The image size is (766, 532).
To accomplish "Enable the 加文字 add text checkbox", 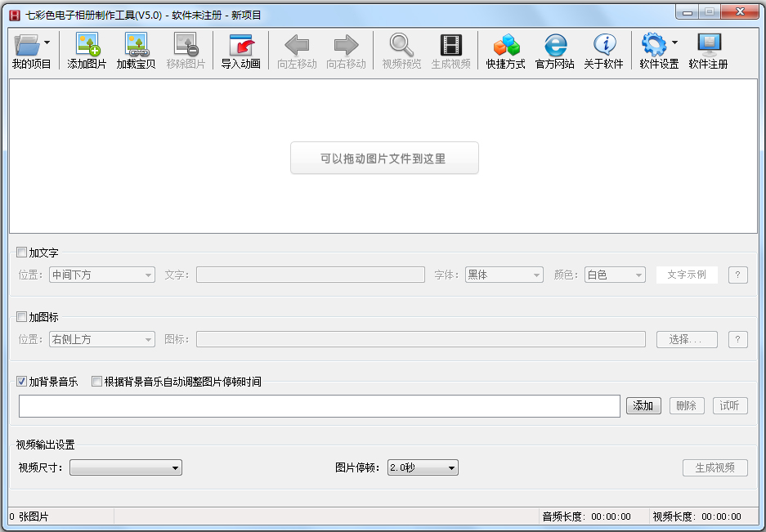I will pyautogui.click(x=21, y=252).
